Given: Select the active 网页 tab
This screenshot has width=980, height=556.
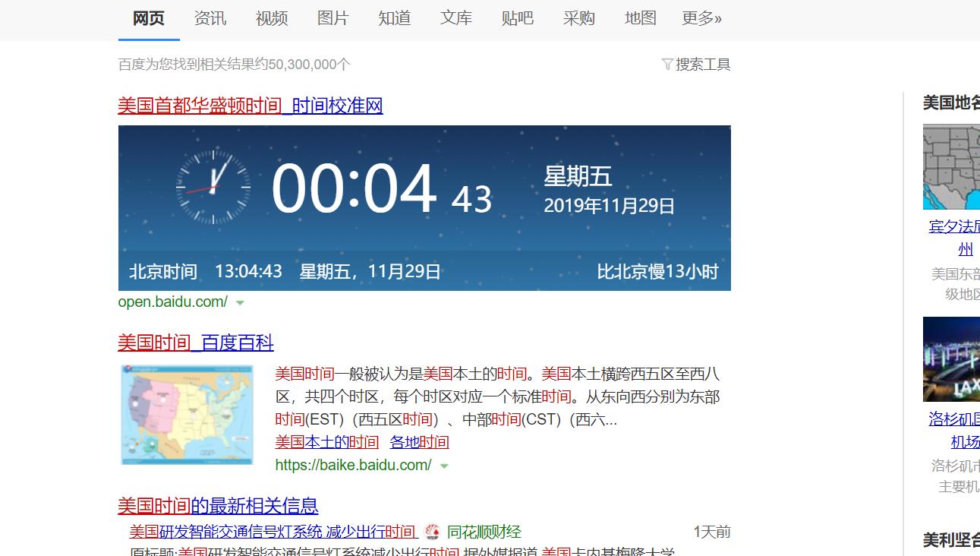Looking at the screenshot, I should (149, 18).
